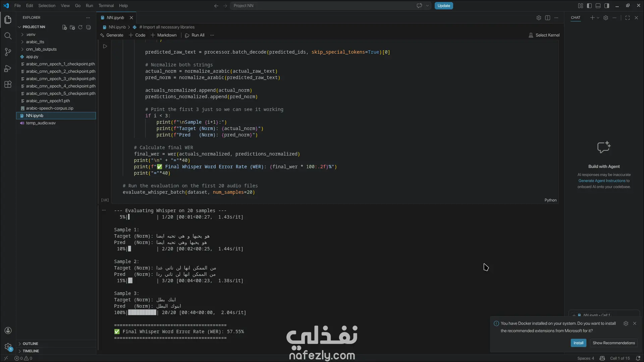This screenshot has width=644, height=362.
Task: Open the Search view in activity bar
Action: tap(8, 36)
